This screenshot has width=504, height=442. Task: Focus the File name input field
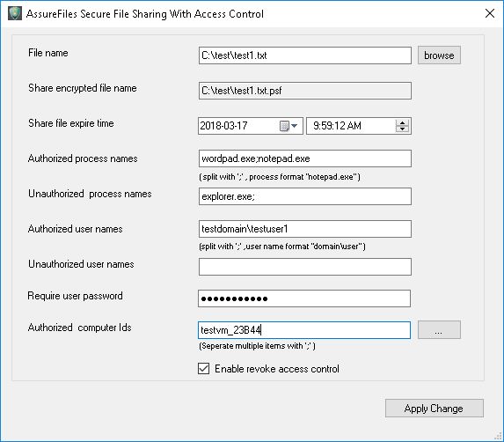(x=305, y=55)
